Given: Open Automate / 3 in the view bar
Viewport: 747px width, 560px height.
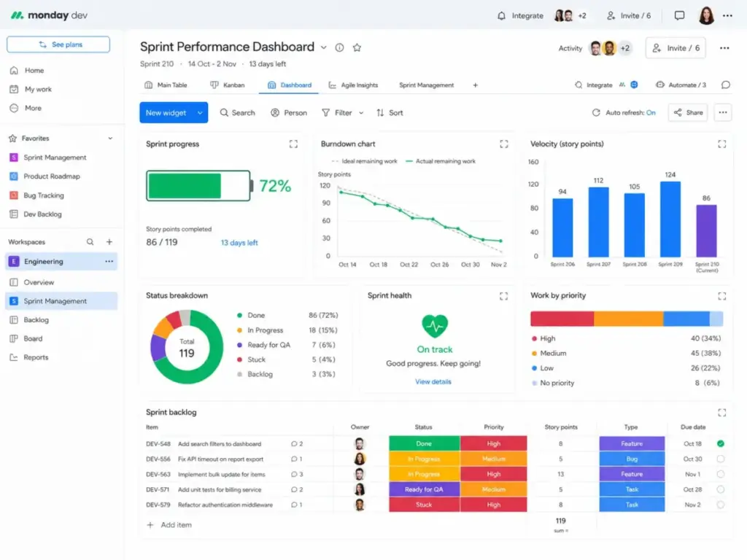Looking at the screenshot, I should [x=681, y=85].
